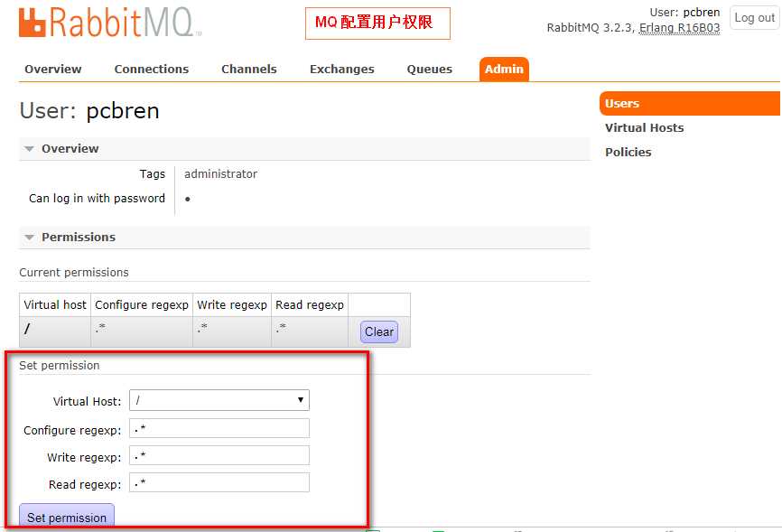
Task: Focus the Write regexp input field
Action: point(219,455)
